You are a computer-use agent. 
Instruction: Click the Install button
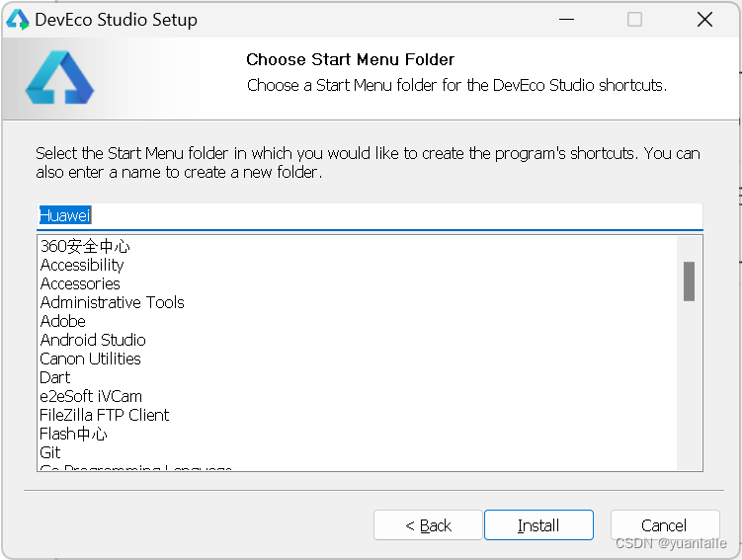(538, 525)
